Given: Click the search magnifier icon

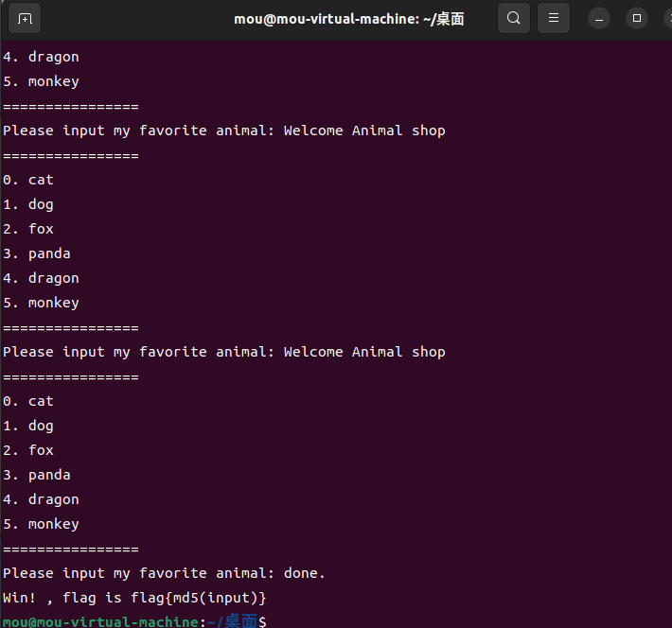Looking at the screenshot, I should [x=513, y=18].
